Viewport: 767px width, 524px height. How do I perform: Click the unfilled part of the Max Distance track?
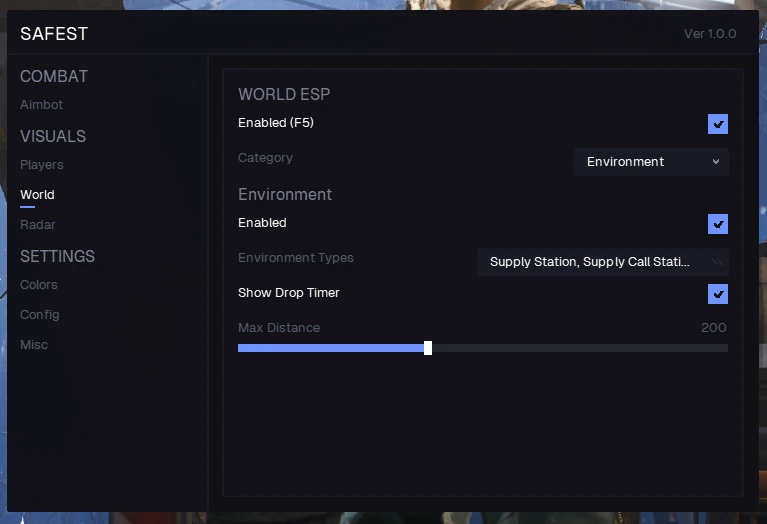click(x=580, y=348)
